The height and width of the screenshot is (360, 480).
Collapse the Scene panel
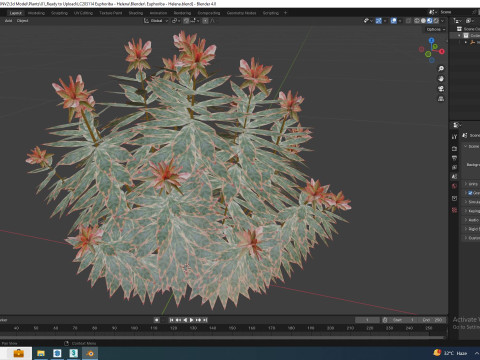coord(466,146)
